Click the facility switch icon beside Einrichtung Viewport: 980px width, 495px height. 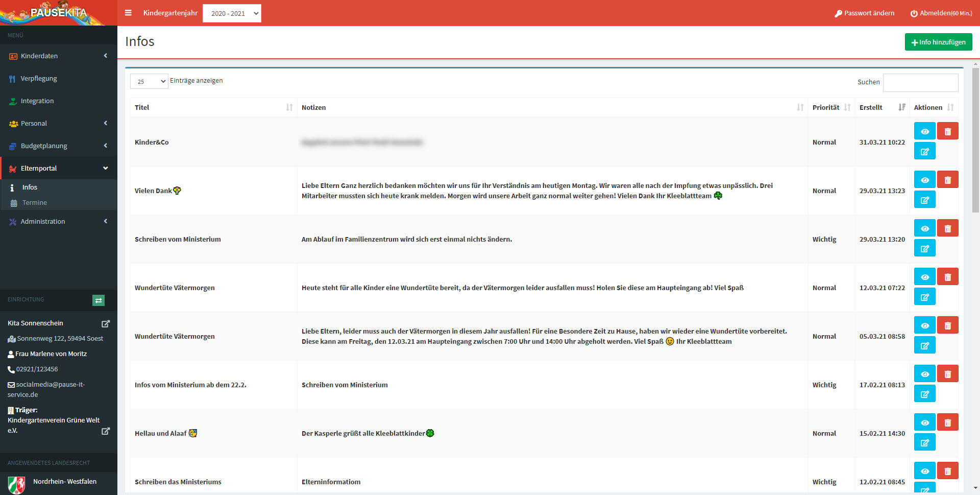coord(99,300)
